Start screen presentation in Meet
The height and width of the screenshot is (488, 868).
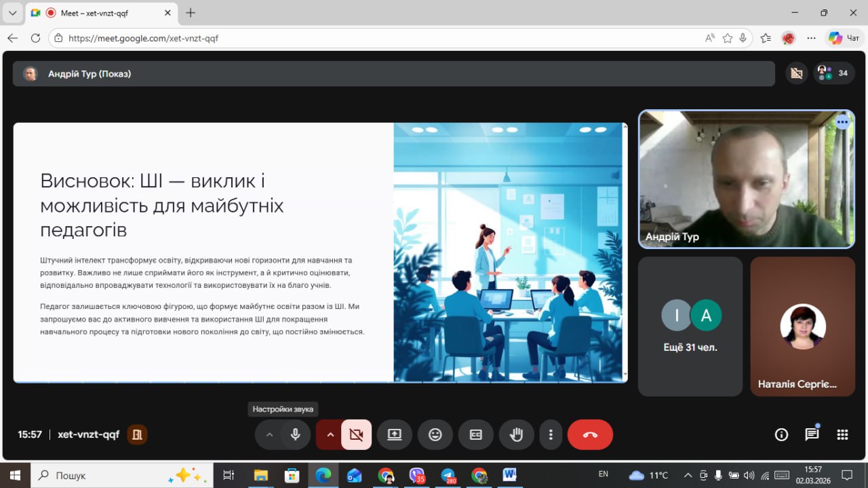click(395, 435)
